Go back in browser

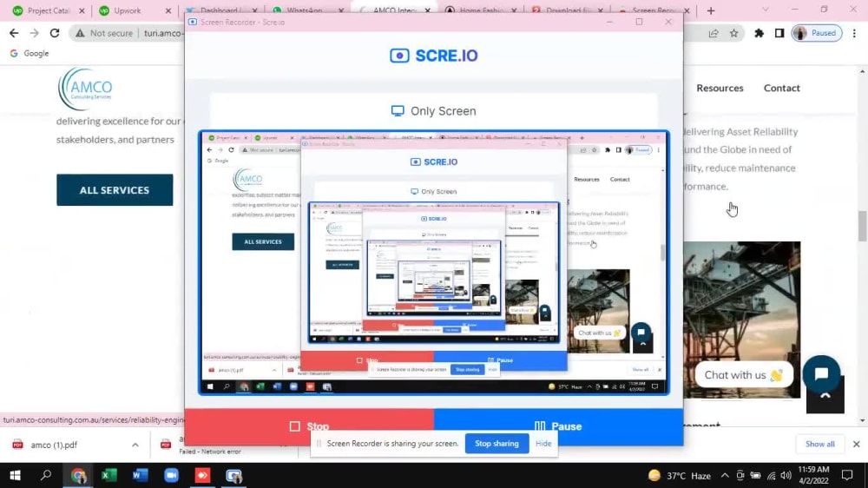point(14,33)
